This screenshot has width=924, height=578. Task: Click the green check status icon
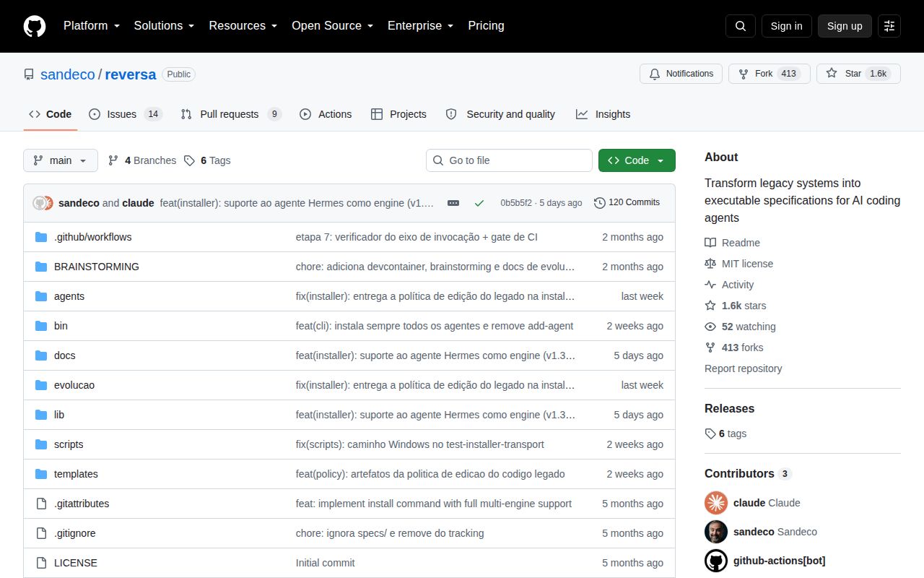[x=479, y=203]
